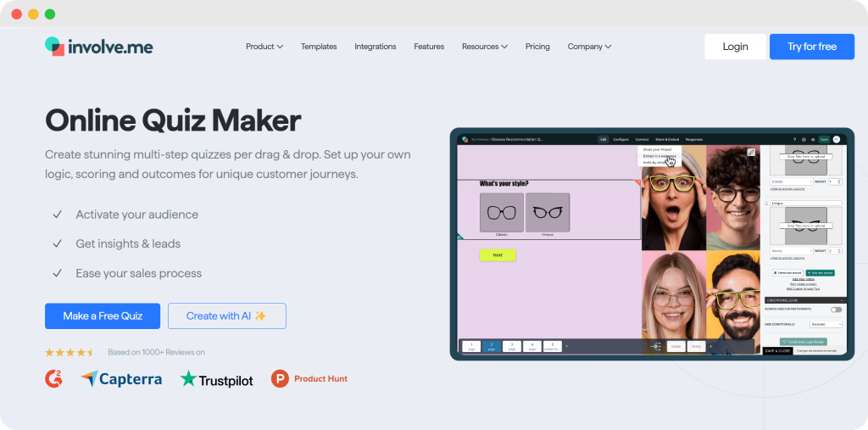
Task: Choose Embed in a webpage entry
Action: click(659, 156)
